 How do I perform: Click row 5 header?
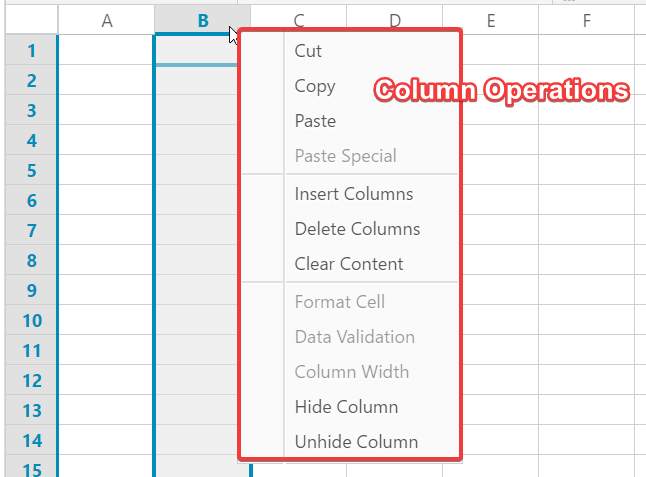[x=30, y=170]
